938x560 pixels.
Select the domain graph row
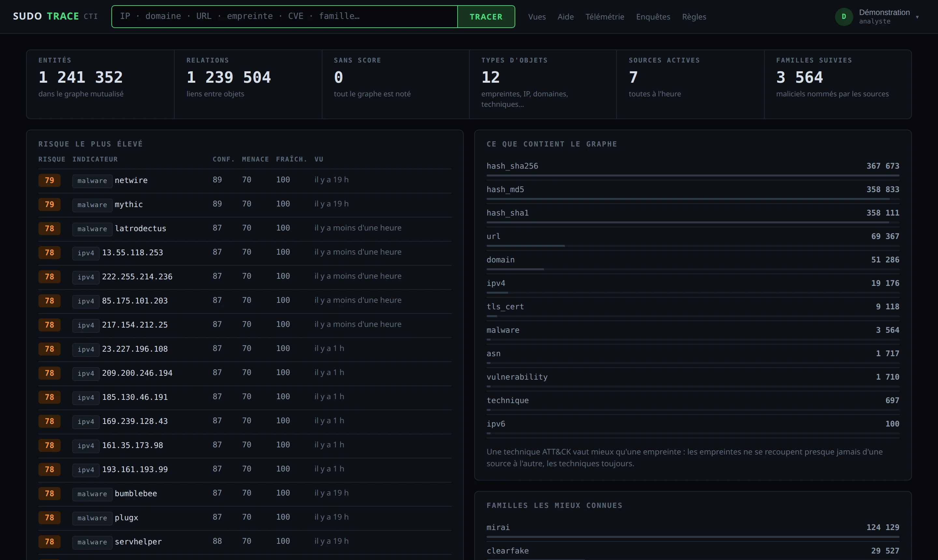pos(693,262)
